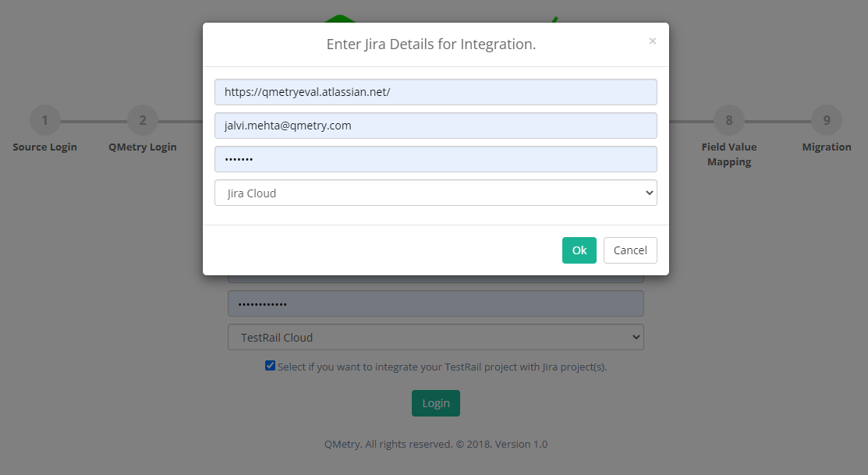Click the QMetry copyright footer text
This screenshot has height=475, width=868.
436,444
